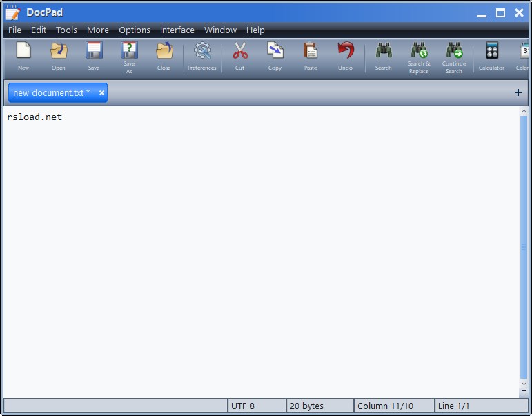Open the Calculator tool

click(x=491, y=56)
